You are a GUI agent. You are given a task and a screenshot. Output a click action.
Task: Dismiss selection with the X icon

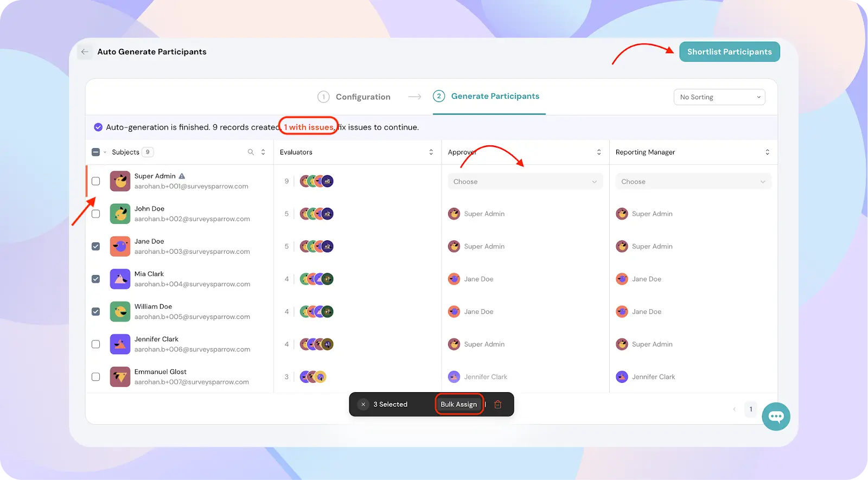point(363,405)
